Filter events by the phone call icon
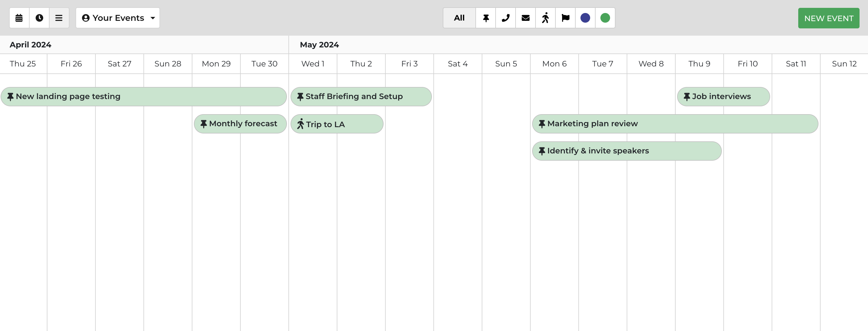Image resolution: width=868 pixels, height=331 pixels. pos(505,18)
